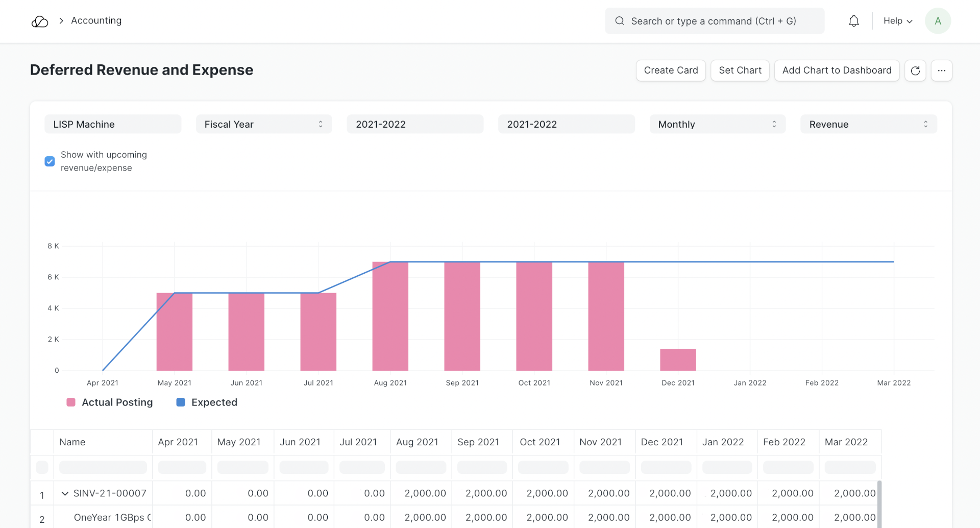Uncheck Show with upcoming revenue/expense

tap(50, 161)
